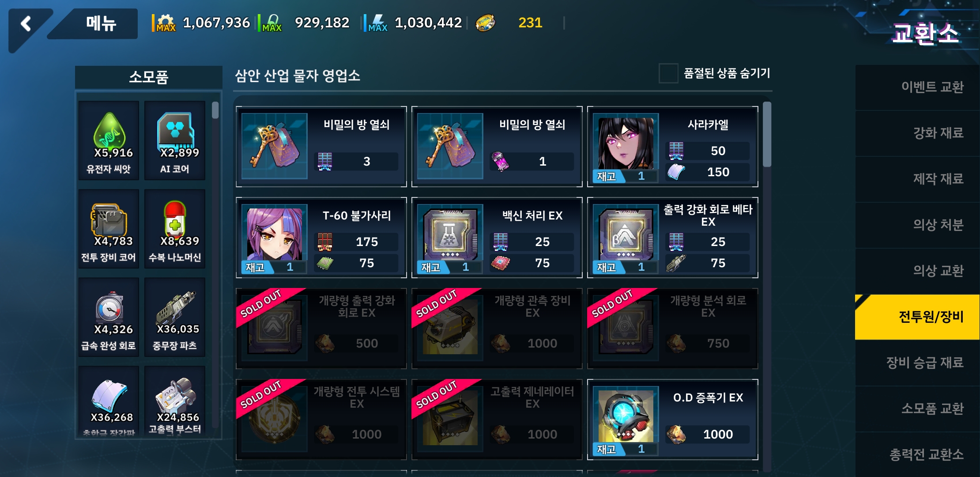Click the 메뉴 button
Image resolution: width=980 pixels, height=477 pixels.
pos(101,23)
